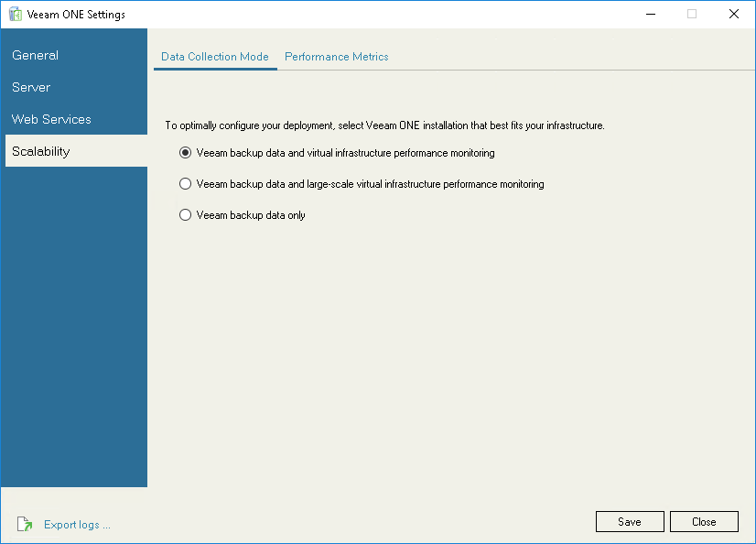Close the settings dialog with the Close button
The width and height of the screenshot is (756, 544).
point(704,521)
